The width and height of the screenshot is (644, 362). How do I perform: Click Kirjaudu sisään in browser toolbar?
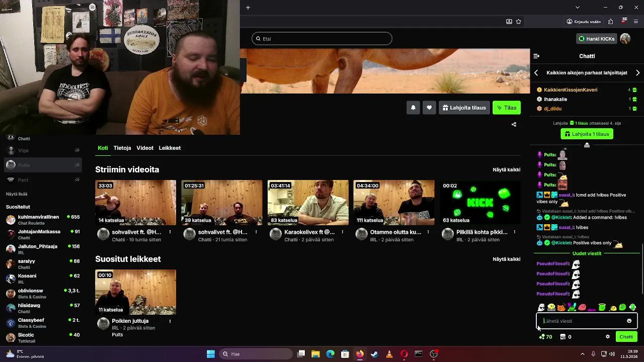click(584, 22)
